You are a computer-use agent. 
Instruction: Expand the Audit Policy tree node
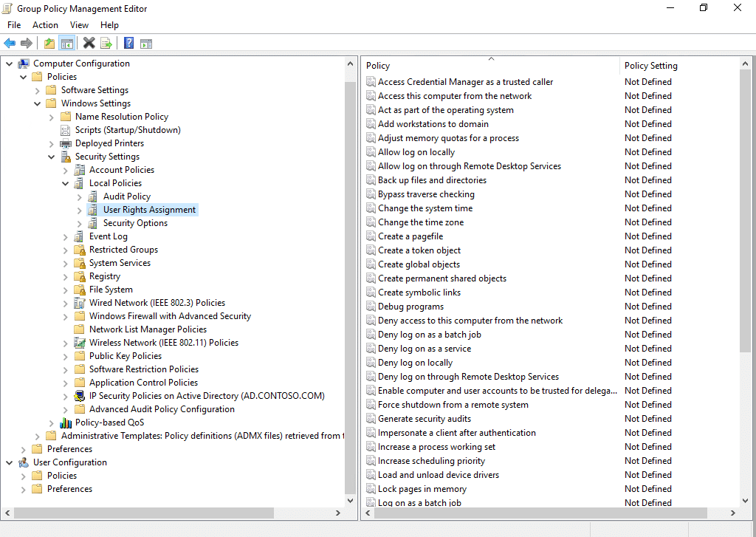click(80, 196)
